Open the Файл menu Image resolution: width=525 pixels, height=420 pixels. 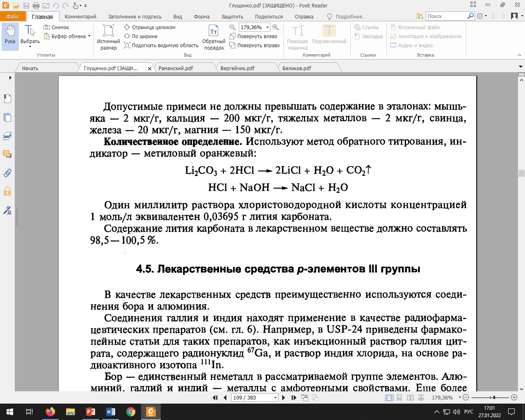13,16
